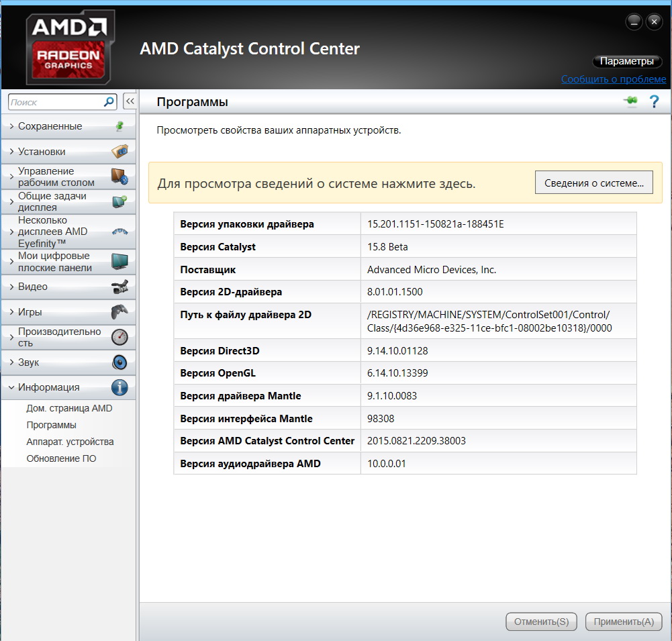Click the Поставщик label cell

(x=267, y=270)
